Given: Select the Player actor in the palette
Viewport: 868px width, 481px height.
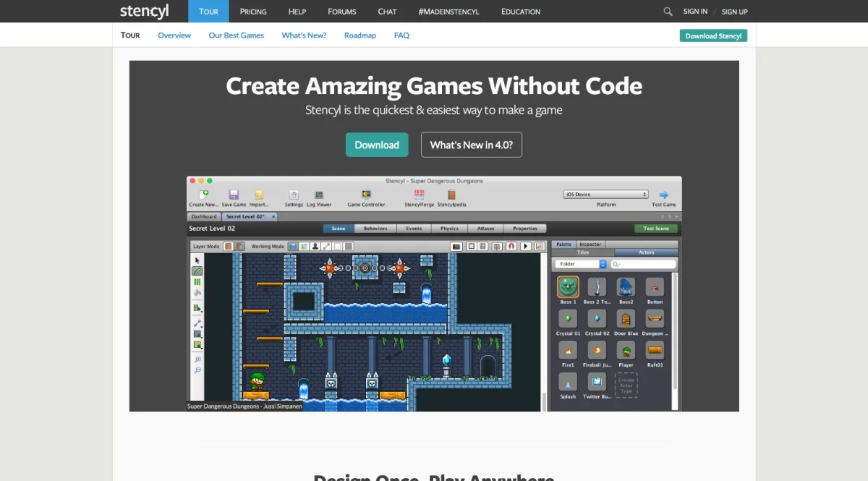Looking at the screenshot, I should click(626, 351).
